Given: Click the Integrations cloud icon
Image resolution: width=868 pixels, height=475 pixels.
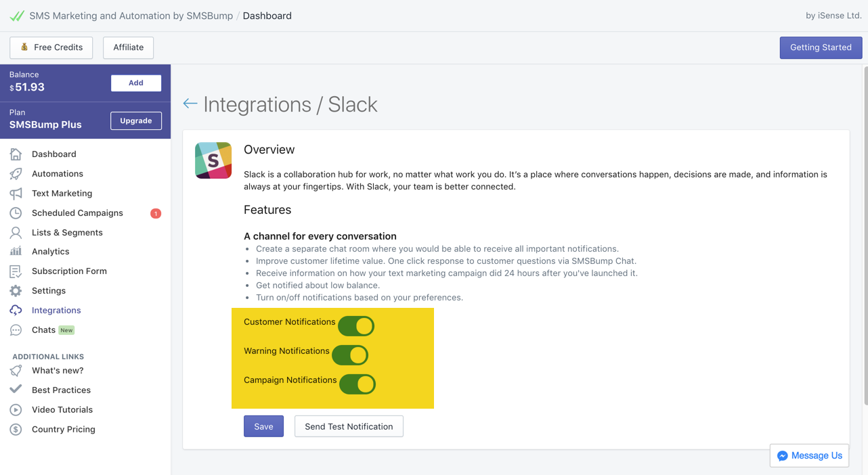Looking at the screenshot, I should tap(16, 311).
